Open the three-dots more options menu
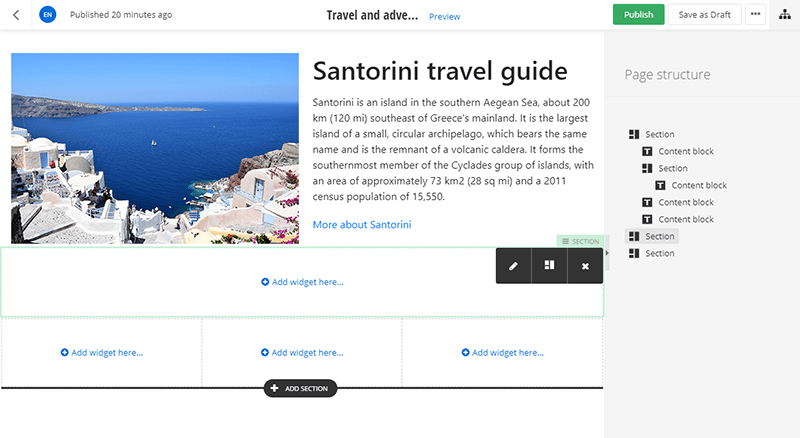This screenshot has height=438, width=800. pyautogui.click(x=756, y=15)
